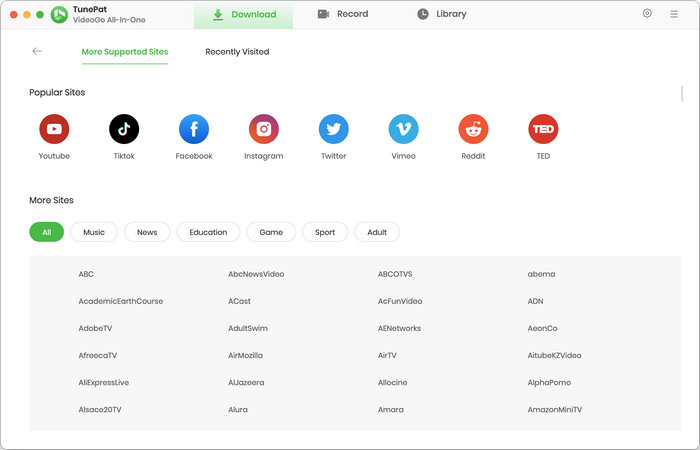Open the AdobeTV site entry
This screenshot has width=700, height=450.
pos(95,328)
